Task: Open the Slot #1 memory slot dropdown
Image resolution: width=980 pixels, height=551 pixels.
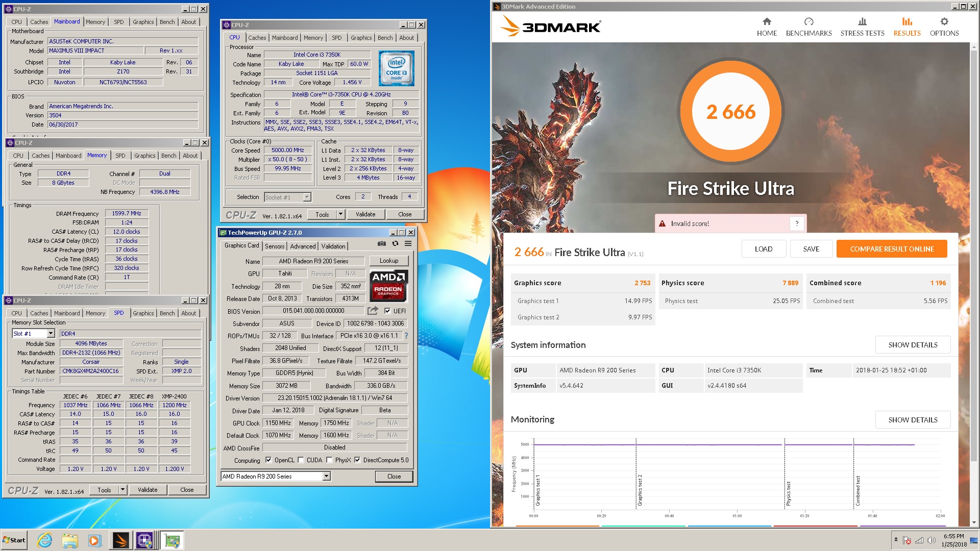Action: pyautogui.click(x=51, y=334)
